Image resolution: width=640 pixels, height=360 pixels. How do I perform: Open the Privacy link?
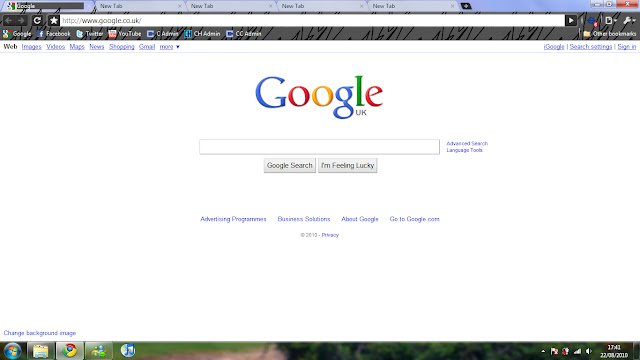coord(330,235)
